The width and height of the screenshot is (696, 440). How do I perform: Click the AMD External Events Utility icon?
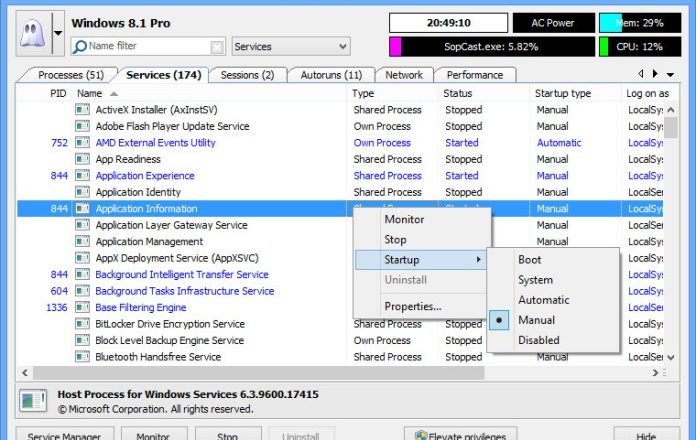[x=82, y=143]
